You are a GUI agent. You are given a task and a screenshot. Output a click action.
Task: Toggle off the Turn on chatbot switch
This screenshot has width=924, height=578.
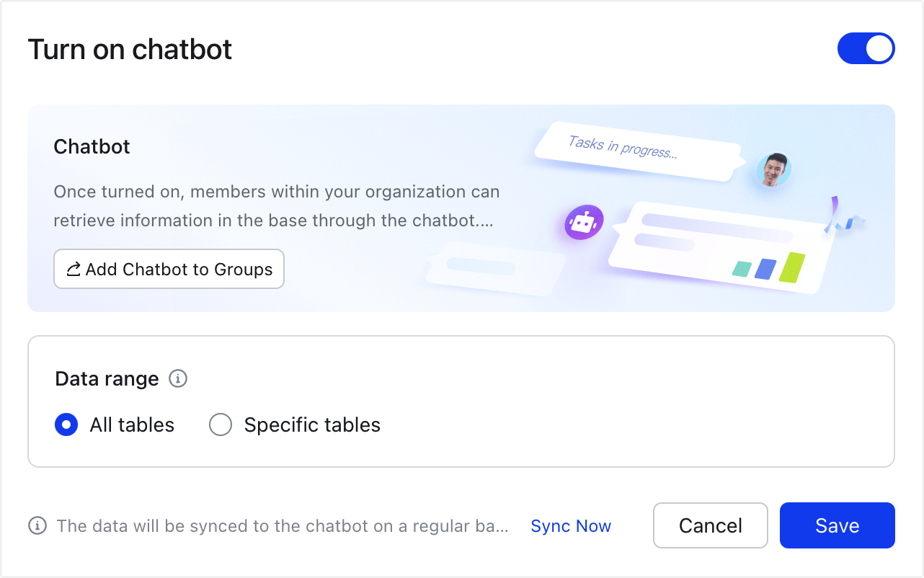[x=866, y=49]
